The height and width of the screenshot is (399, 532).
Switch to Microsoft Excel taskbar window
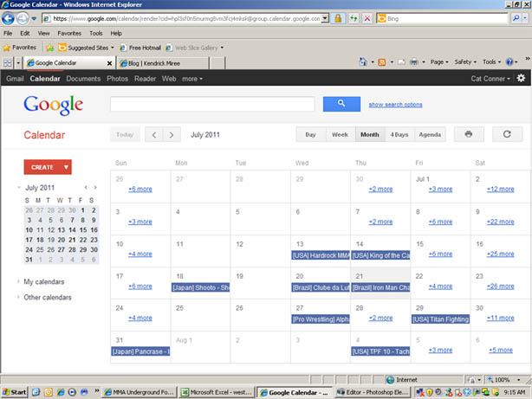click(x=217, y=392)
